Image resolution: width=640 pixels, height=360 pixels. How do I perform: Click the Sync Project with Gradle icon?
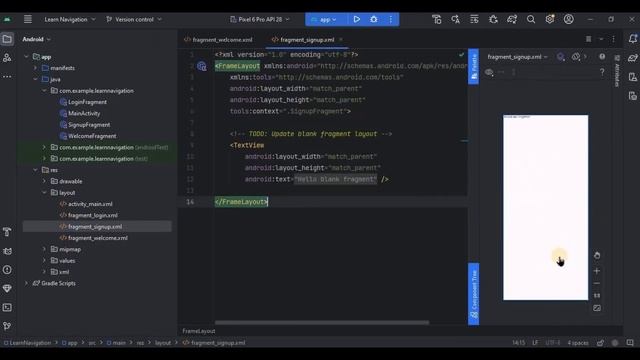point(512,19)
